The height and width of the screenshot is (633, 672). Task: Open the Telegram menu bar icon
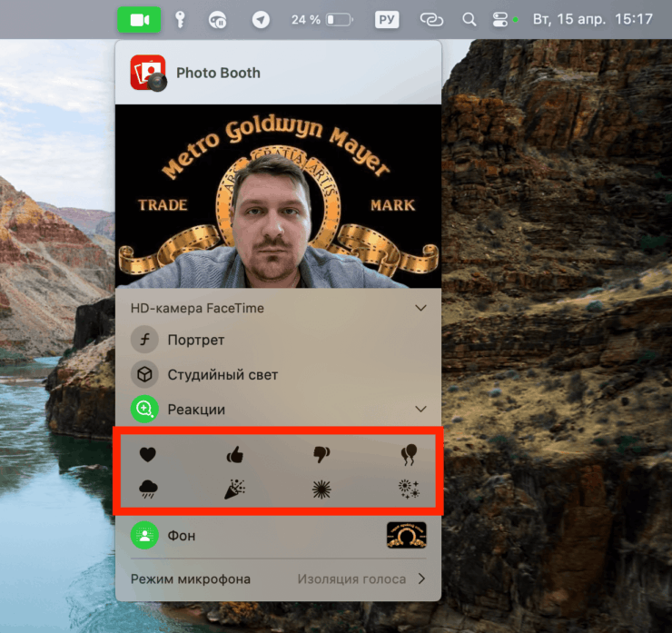[x=261, y=19]
